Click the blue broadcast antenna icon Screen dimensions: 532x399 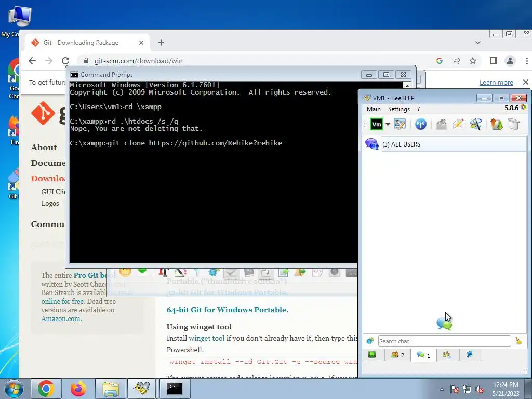tap(421, 124)
